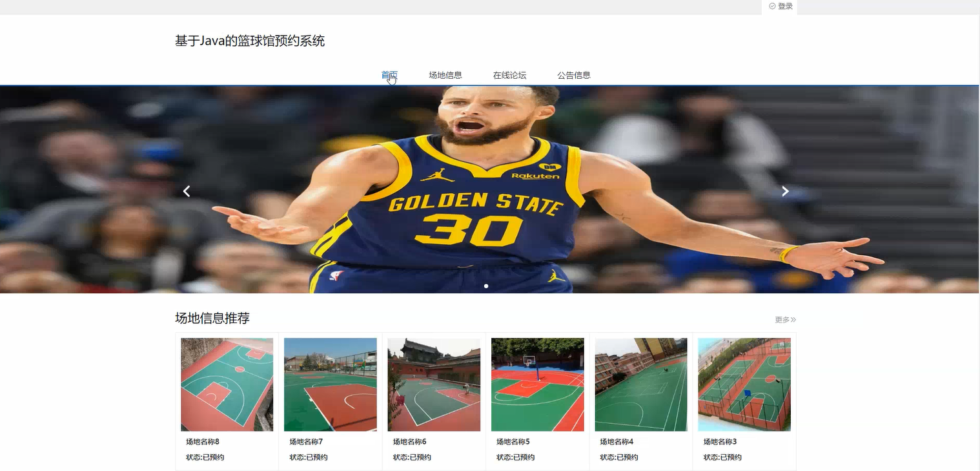This screenshot has height=471, width=980.
Task: Click 状态:已预约 under 场地名称5
Action: click(x=516, y=457)
